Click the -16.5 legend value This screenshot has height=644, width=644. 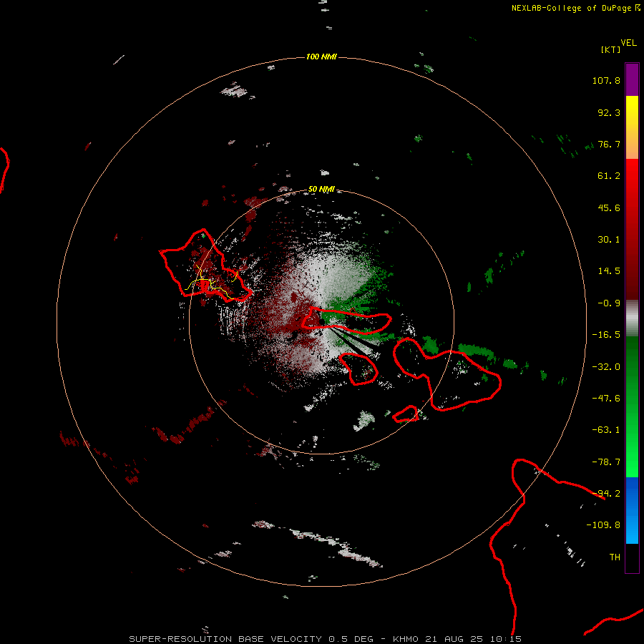(606, 335)
